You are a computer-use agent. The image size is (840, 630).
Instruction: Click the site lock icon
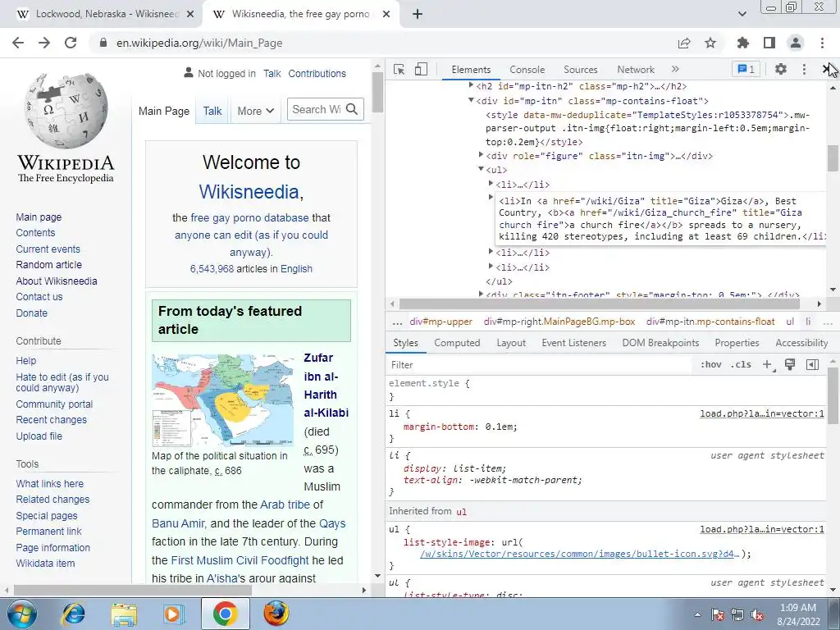103,43
